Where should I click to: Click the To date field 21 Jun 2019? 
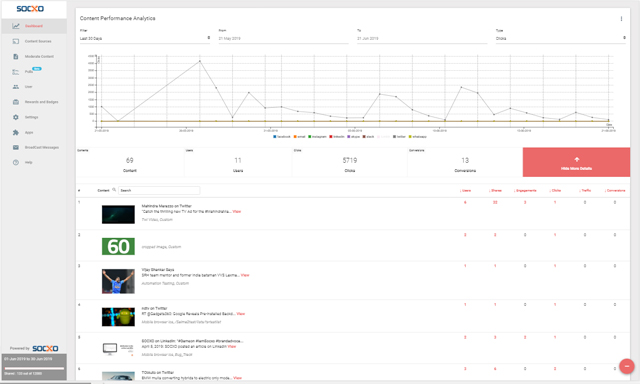pyautogui.click(x=422, y=38)
